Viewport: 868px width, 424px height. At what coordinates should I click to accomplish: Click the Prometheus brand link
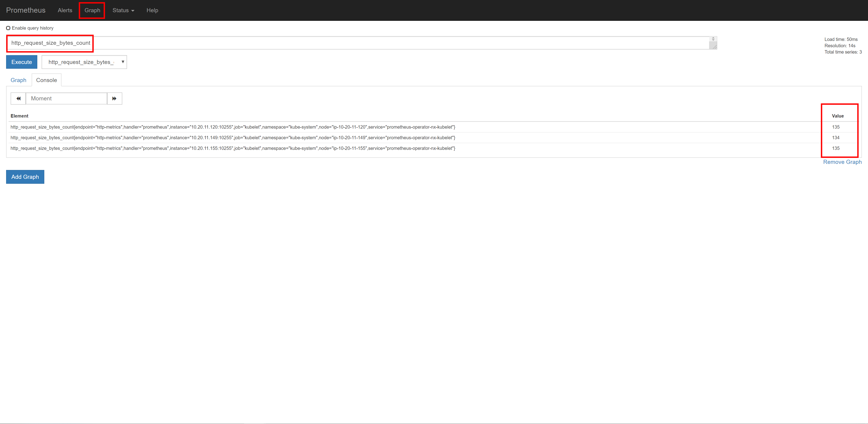pos(26,10)
